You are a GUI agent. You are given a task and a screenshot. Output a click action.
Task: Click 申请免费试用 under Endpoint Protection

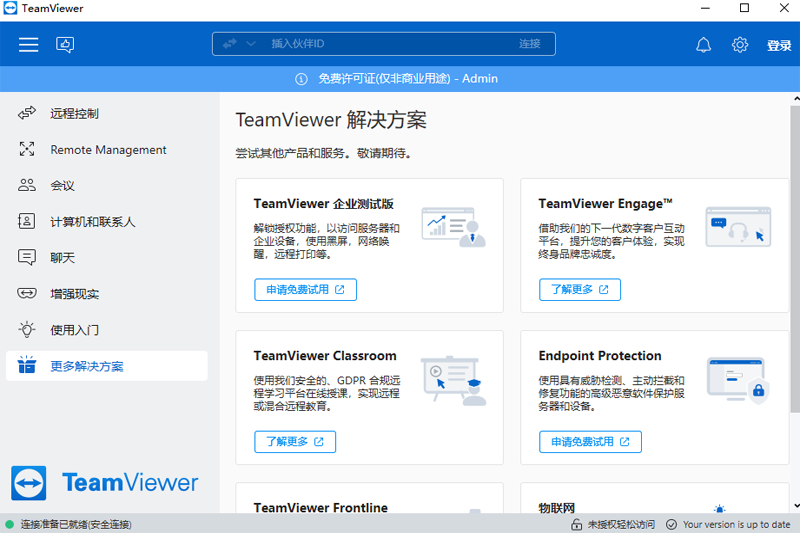(x=590, y=442)
